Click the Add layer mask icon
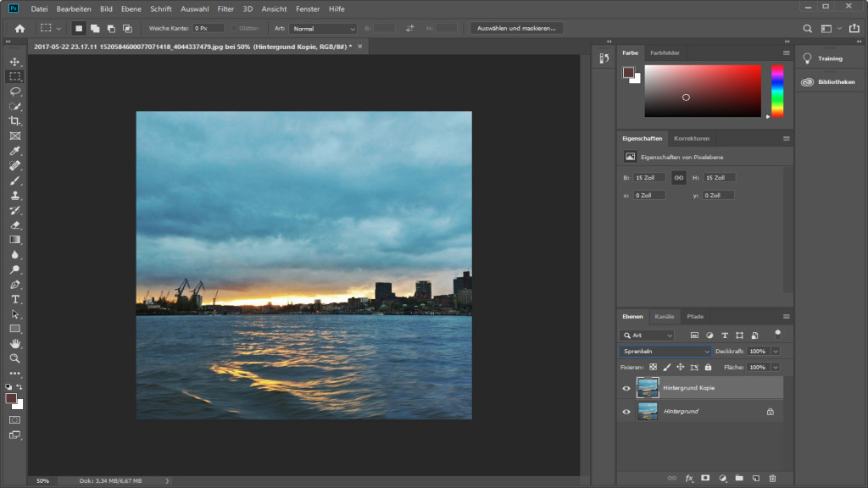The width and height of the screenshot is (868, 488). (705, 477)
